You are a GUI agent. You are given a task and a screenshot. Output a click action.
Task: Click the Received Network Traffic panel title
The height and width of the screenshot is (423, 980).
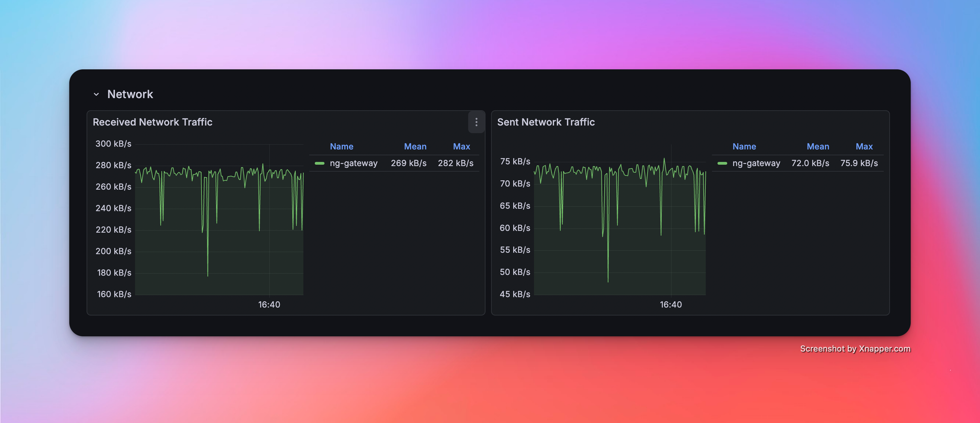point(152,122)
